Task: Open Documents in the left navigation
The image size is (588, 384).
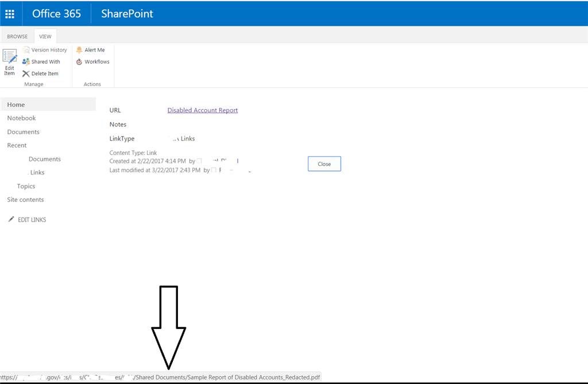Action: [x=23, y=132]
